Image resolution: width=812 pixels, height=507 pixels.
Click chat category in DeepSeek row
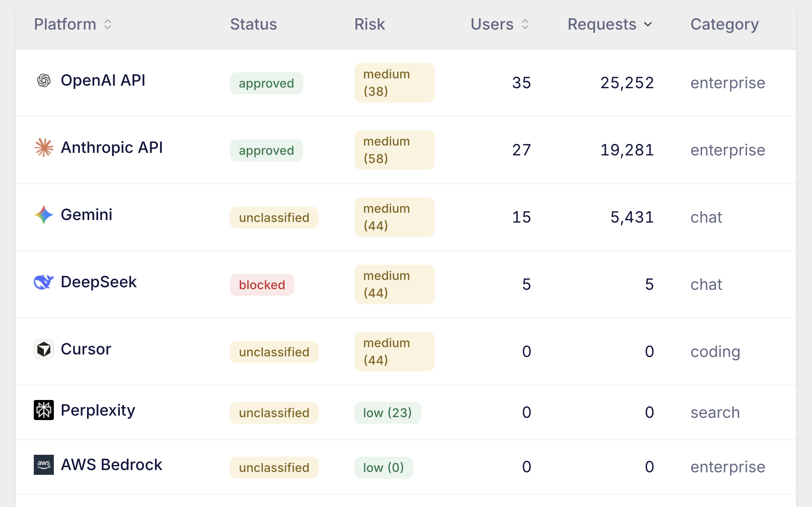(x=706, y=284)
